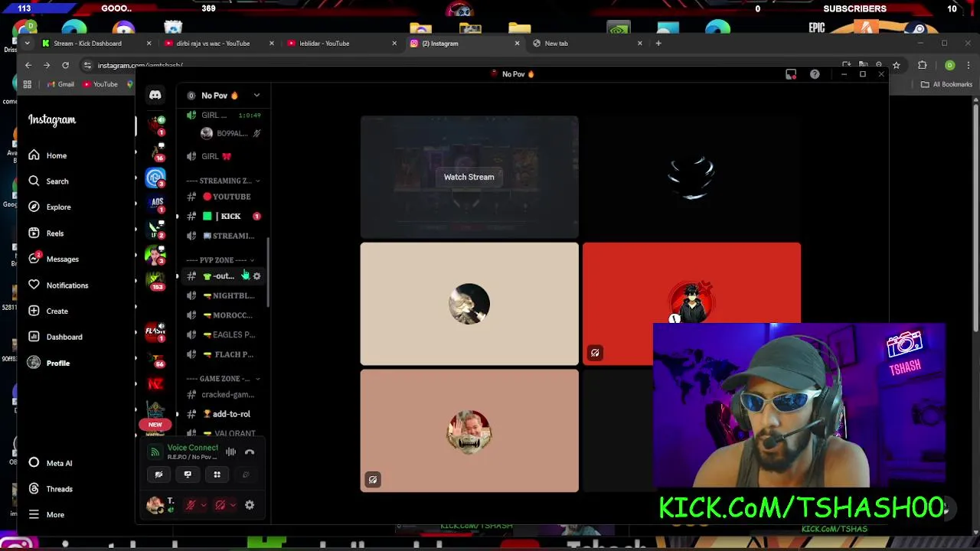Switch to Stream - Kick Dashboard tab

pyautogui.click(x=96, y=44)
